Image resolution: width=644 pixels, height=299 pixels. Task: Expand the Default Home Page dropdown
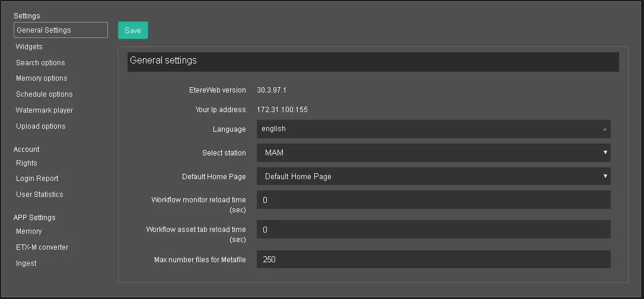point(433,176)
